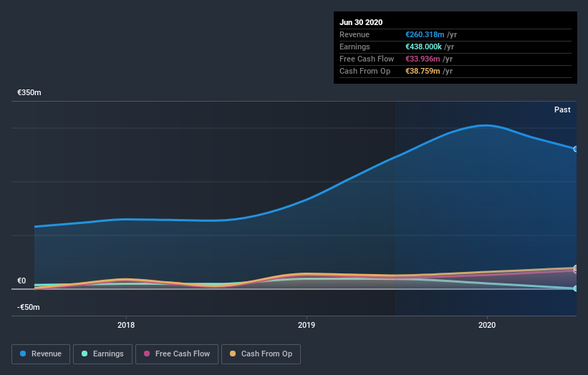This screenshot has width=588, height=375.
Task: Toggle the Cash From Op legend button
Action: click(261, 354)
